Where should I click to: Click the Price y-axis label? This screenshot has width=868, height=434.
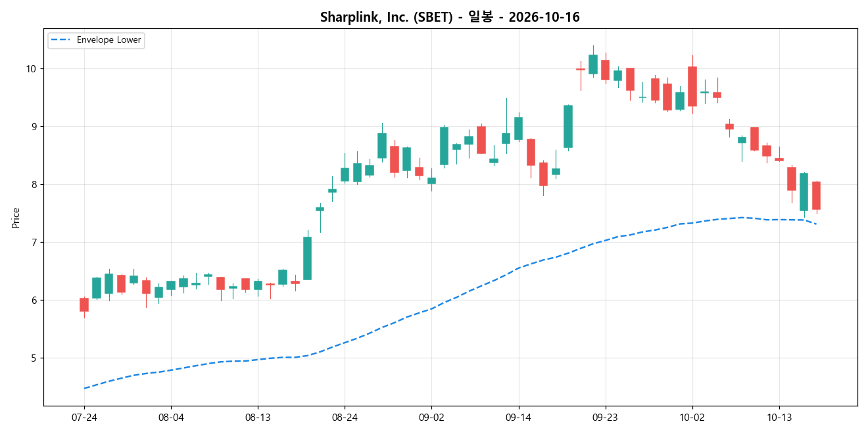[16, 218]
